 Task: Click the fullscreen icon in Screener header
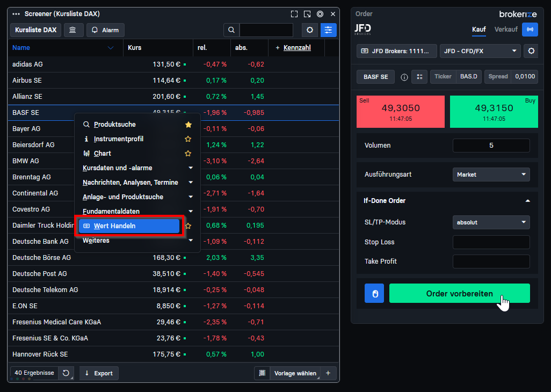(294, 14)
